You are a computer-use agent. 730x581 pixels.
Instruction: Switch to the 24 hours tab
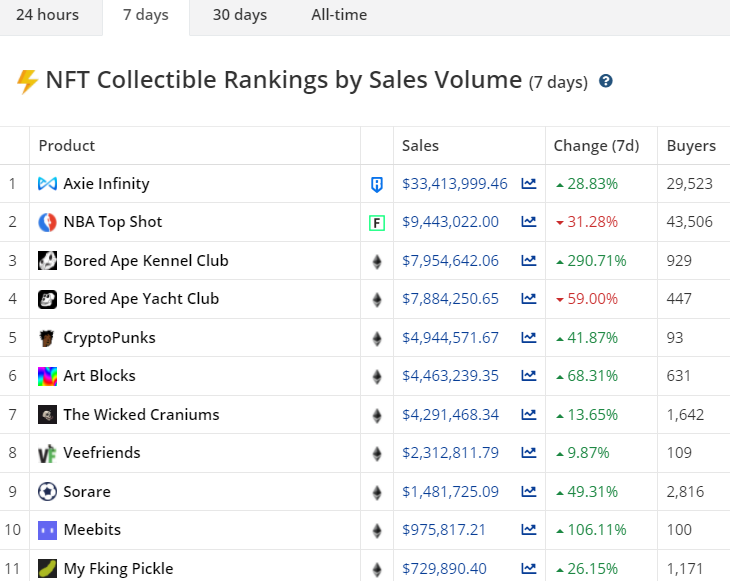[47, 14]
